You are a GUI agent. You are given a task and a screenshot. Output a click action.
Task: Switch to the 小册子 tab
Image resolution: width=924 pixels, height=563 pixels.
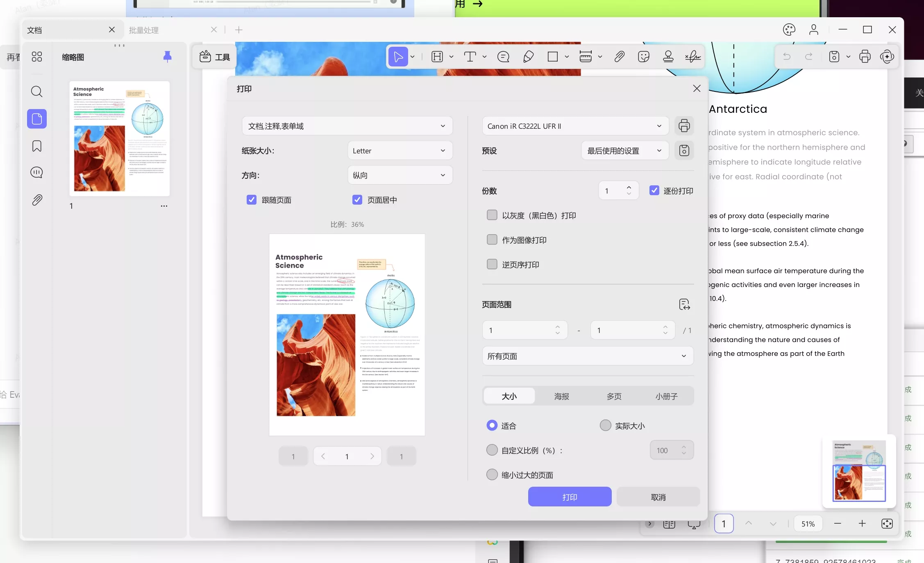tap(666, 397)
